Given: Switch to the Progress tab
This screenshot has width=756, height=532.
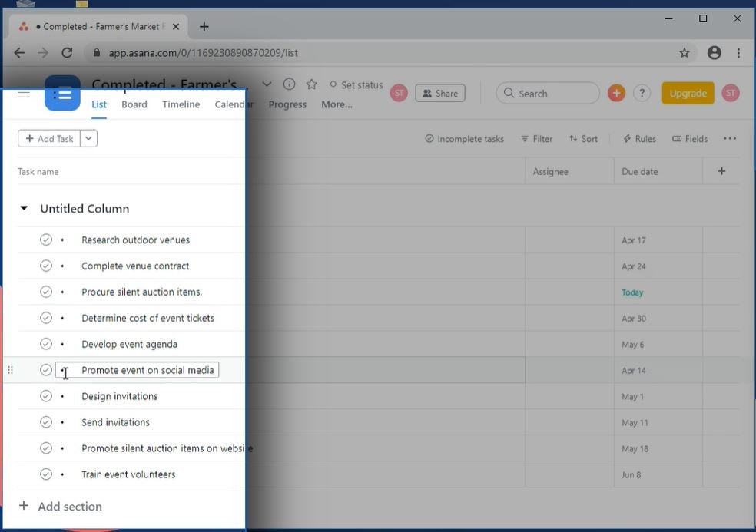Looking at the screenshot, I should point(287,104).
